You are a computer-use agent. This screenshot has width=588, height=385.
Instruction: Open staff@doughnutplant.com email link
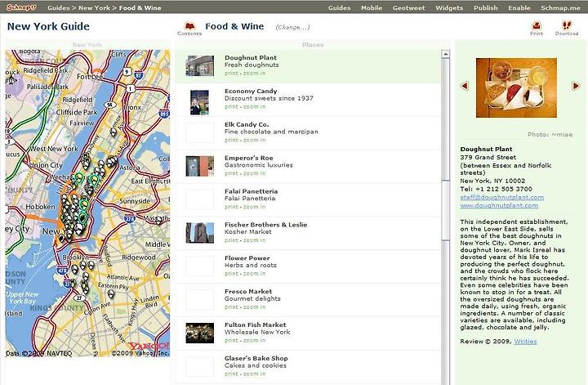point(501,197)
